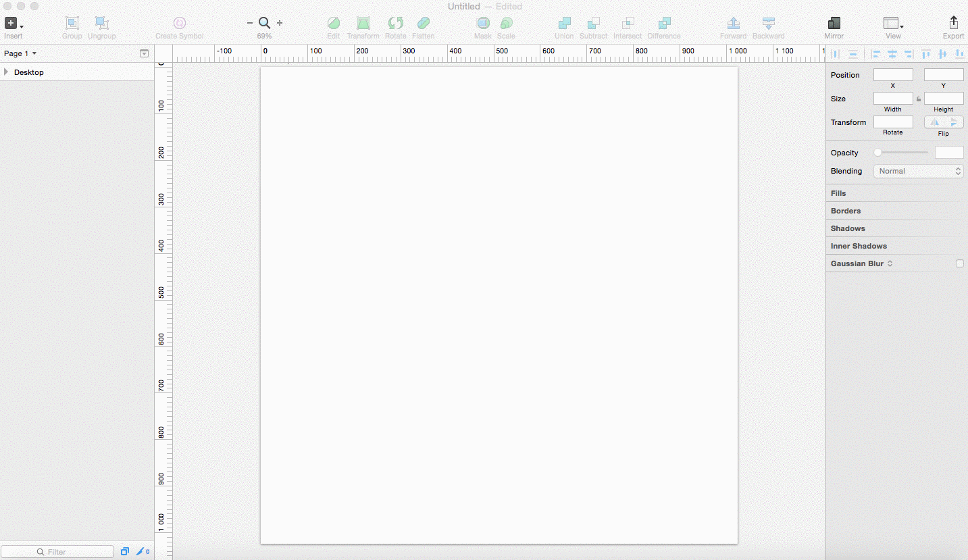This screenshot has width=968, height=560.
Task: Enable the Gaussian Blur checkbox
Action: (959, 263)
